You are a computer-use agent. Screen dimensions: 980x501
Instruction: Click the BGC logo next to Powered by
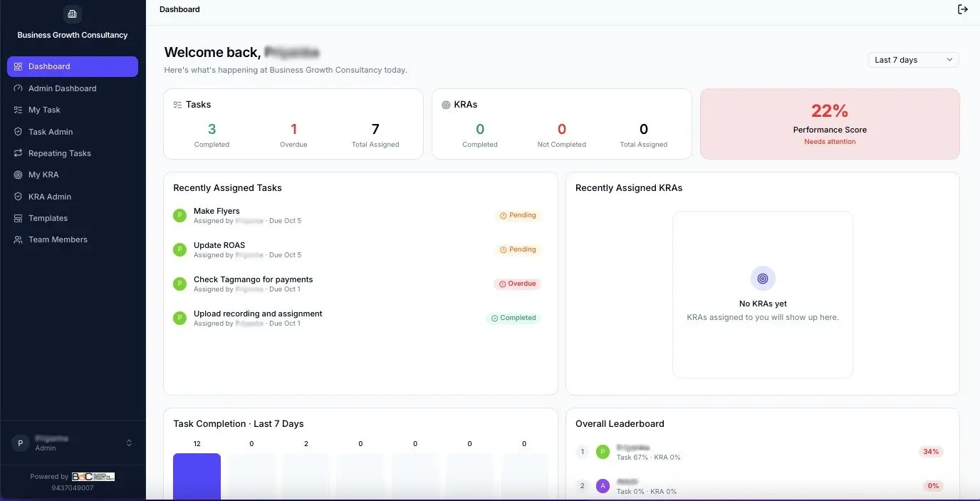point(93,477)
